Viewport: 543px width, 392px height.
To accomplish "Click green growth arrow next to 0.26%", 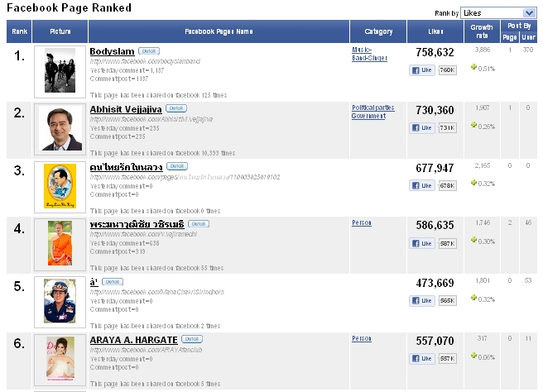I will pos(473,125).
